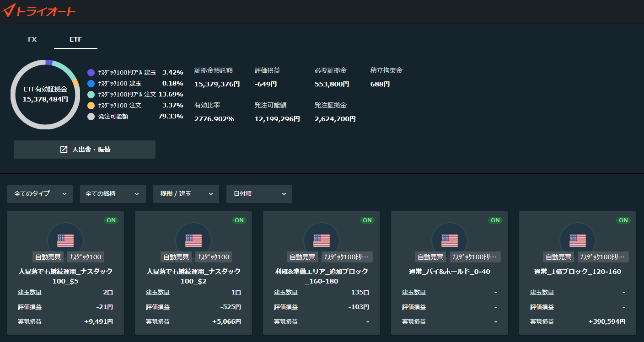This screenshot has height=342, width=644.
Task: Click the US flag on ナスダック100_$2 card
Action: point(193,240)
